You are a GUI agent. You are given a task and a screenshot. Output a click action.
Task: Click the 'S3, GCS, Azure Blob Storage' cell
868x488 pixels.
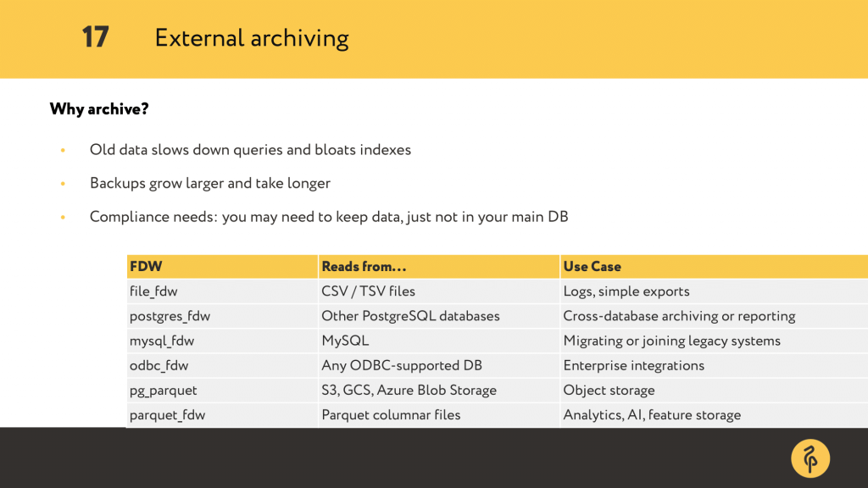[x=439, y=390]
